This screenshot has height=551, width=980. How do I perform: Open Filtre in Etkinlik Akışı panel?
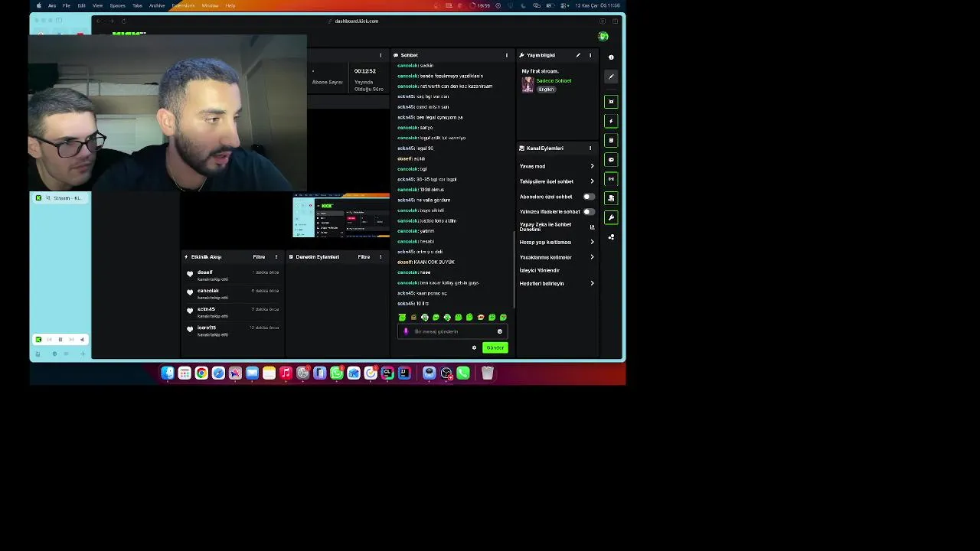pyautogui.click(x=259, y=257)
